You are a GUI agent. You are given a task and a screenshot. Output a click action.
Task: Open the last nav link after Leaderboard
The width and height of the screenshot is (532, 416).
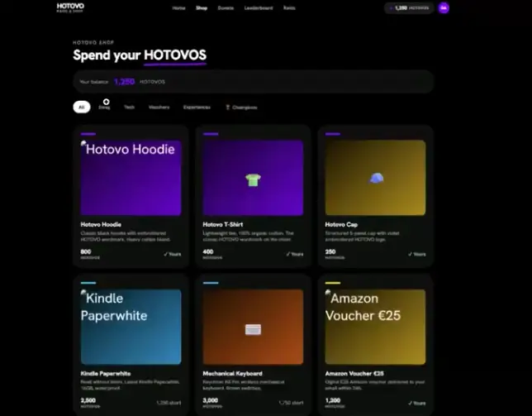click(289, 8)
